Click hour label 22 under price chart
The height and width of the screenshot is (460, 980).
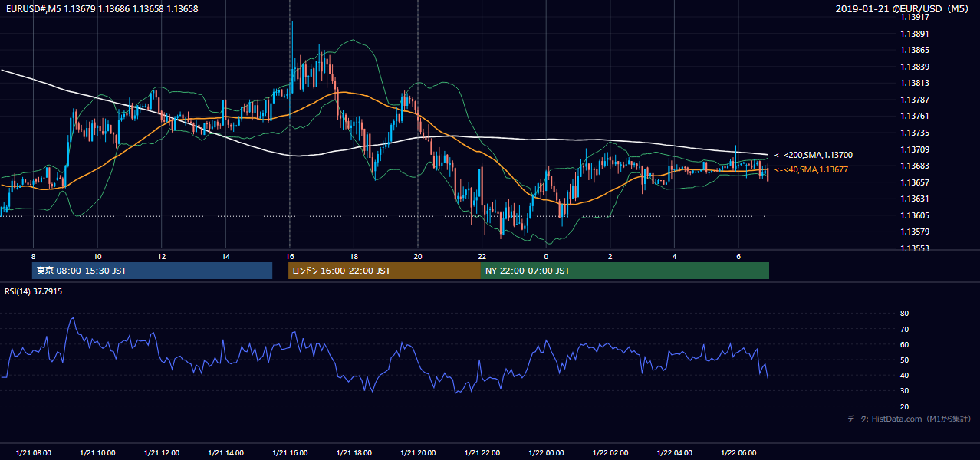pos(482,256)
